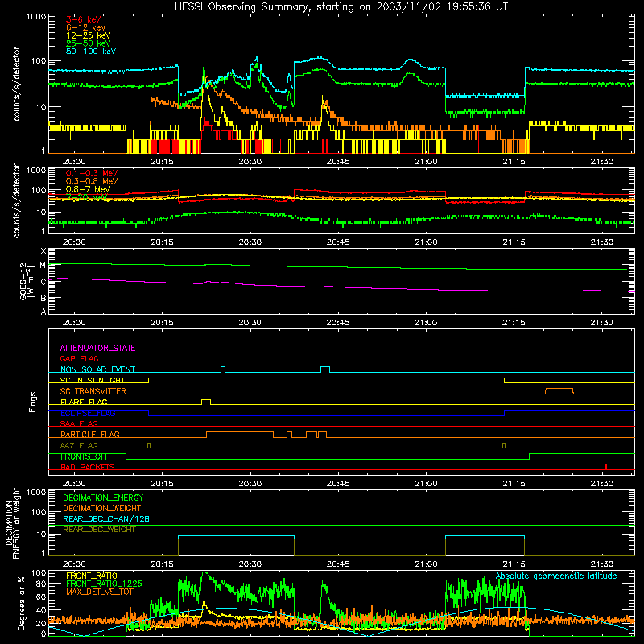644x644 pixels.
Task: Click the red bad packets spike marker
Action: 606,467
